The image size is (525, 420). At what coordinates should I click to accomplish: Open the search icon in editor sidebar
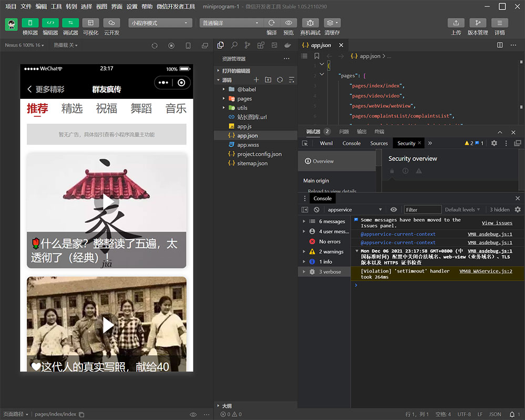coord(234,45)
